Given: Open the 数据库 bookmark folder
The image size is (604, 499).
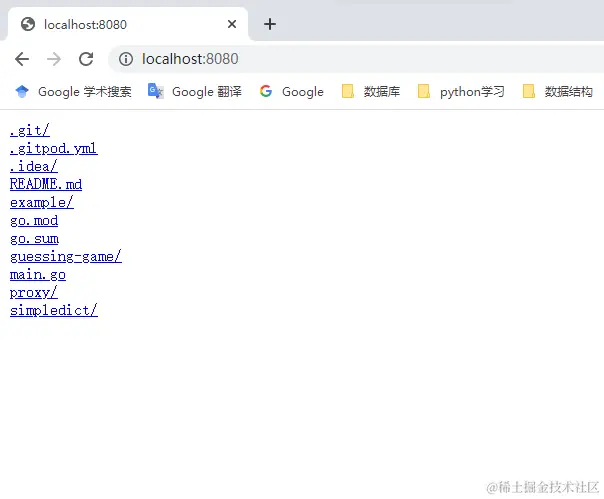Looking at the screenshot, I should click(x=371, y=92).
